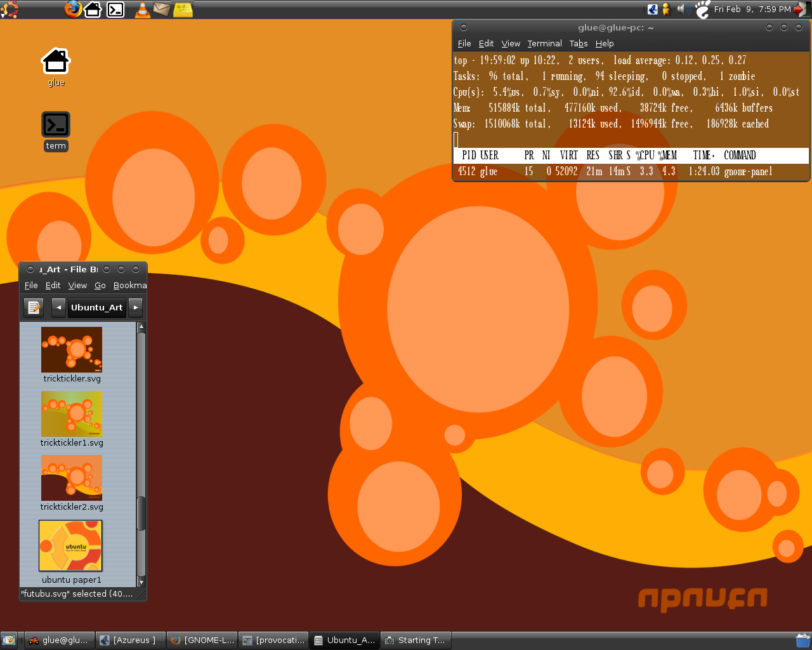Open the terminal View menu

(511, 43)
